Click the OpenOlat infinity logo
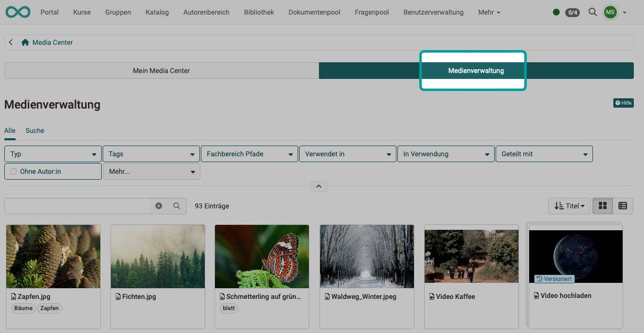This screenshot has height=333, width=644. 18,12
